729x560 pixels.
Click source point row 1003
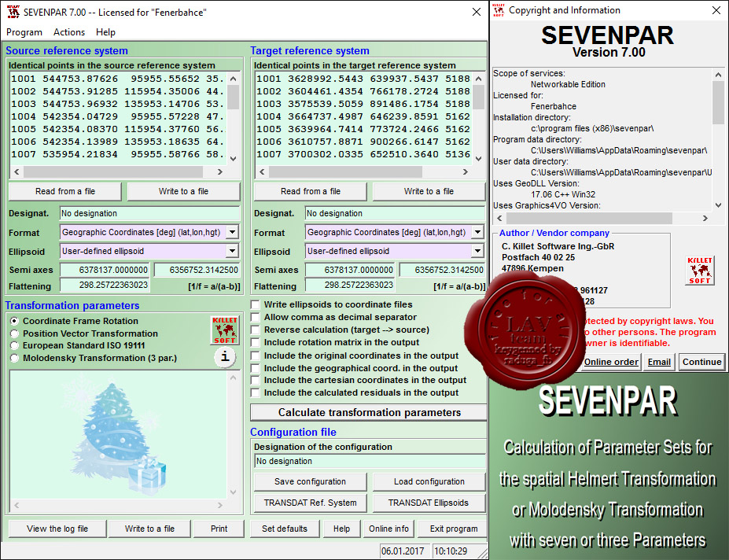point(119,104)
